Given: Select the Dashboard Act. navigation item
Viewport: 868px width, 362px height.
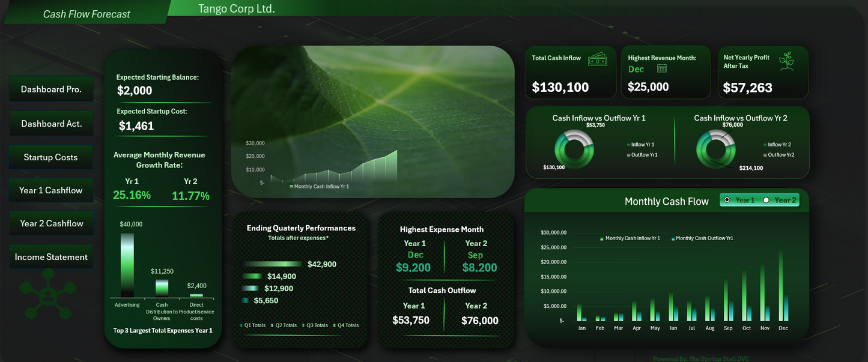Looking at the screenshot, I should (x=51, y=122).
